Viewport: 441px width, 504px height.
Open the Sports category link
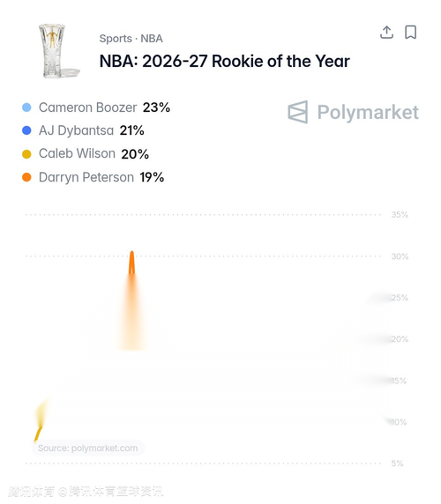tap(116, 39)
